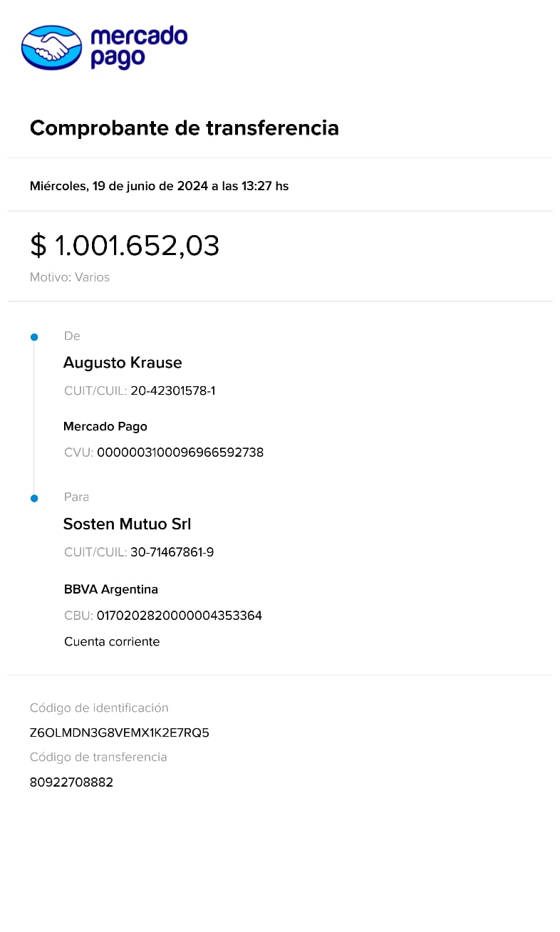The image size is (560, 932).
Task: Click the "Código de identificación" label
Action: click(99, 708)
